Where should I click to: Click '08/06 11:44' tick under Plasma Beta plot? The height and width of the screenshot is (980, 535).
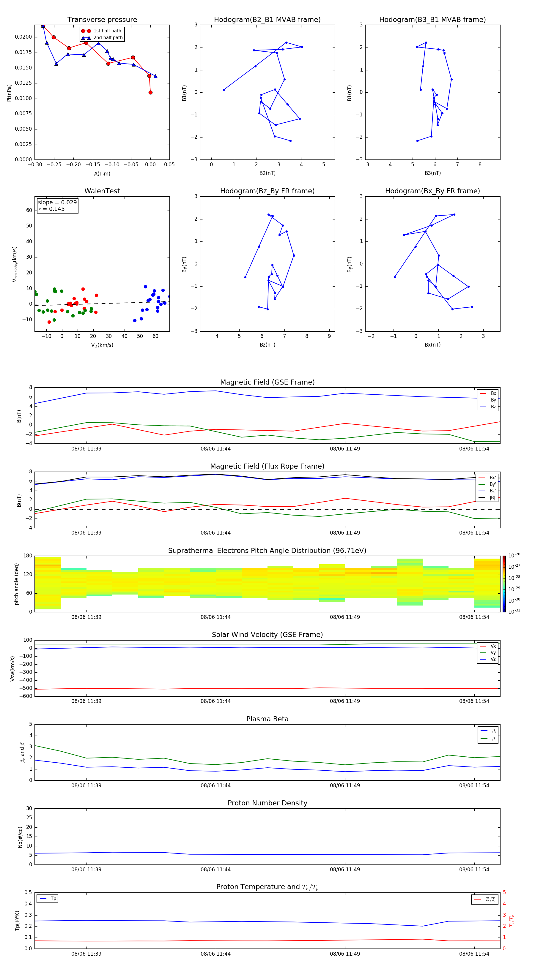pyautogui.click(x=215, y=785)
